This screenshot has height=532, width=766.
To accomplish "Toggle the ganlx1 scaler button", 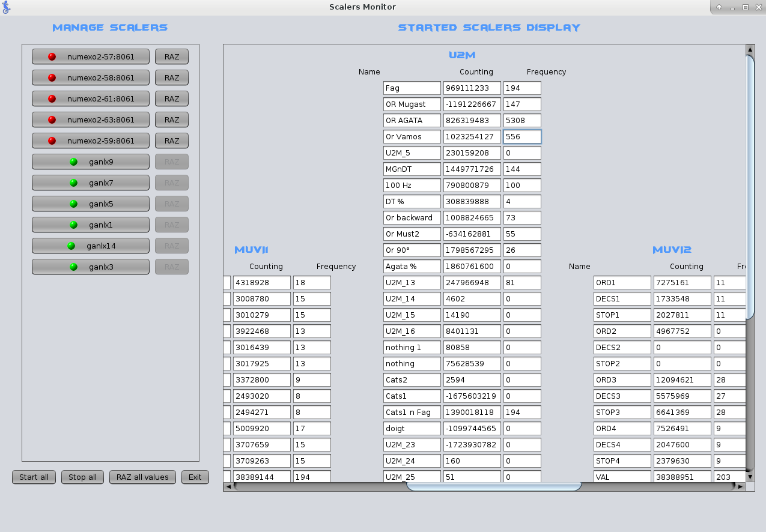I will [91, 225].
